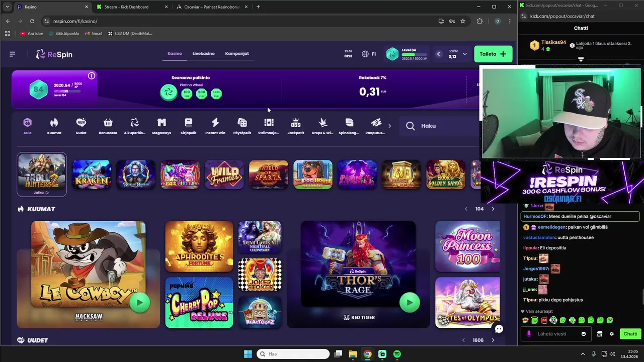Open Shield of Sparta game
644x362 pixels.
coord(269,174)
